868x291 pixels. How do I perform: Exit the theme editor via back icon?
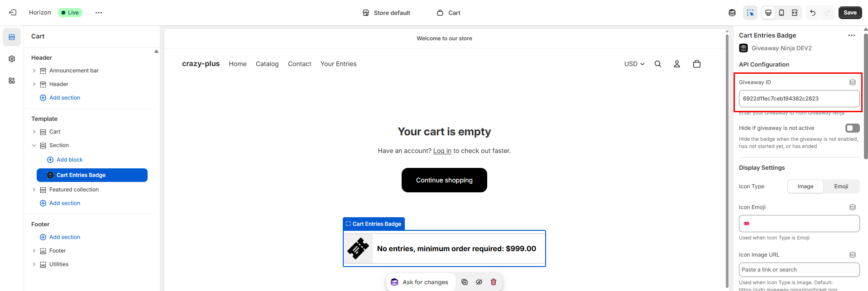[13, 13]
